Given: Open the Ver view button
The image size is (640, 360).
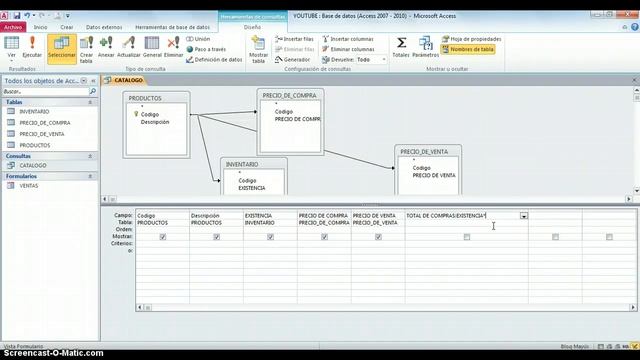Looking at the screenshot, I should point(11,48).
